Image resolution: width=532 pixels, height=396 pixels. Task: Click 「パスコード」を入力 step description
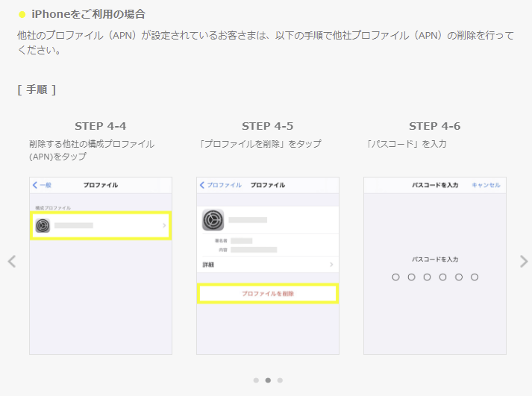tap(406, 144)
